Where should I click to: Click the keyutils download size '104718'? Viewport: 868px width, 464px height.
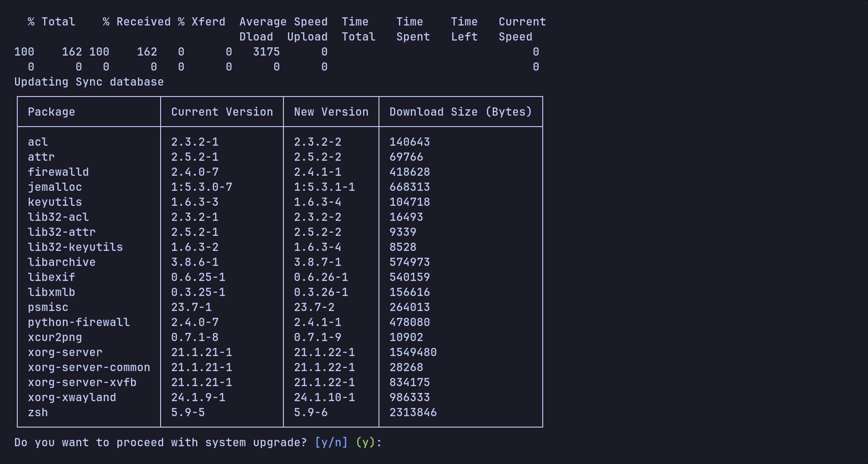tap(410, 202)
